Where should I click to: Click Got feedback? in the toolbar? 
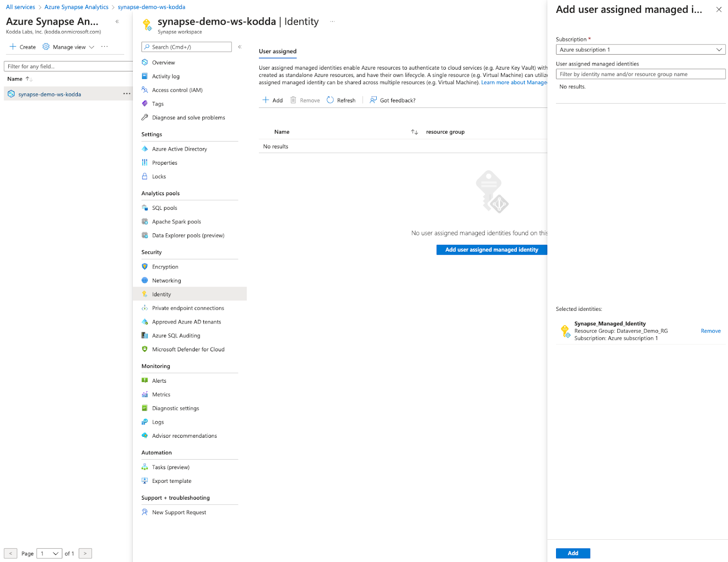[x=393, y=100]
